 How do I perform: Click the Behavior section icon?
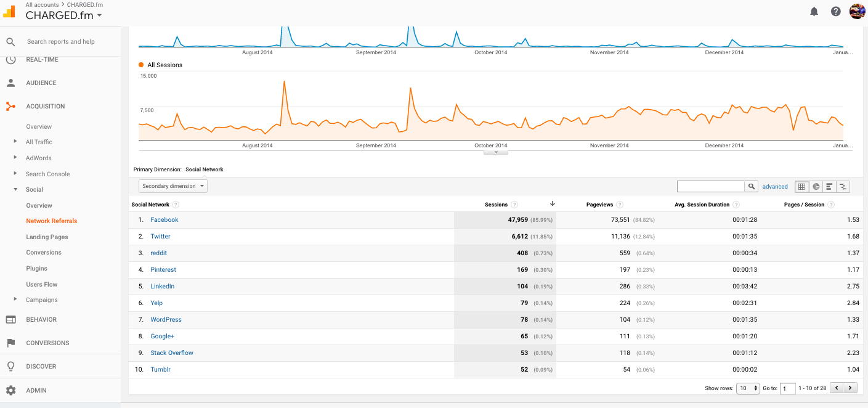pos(10,319)
